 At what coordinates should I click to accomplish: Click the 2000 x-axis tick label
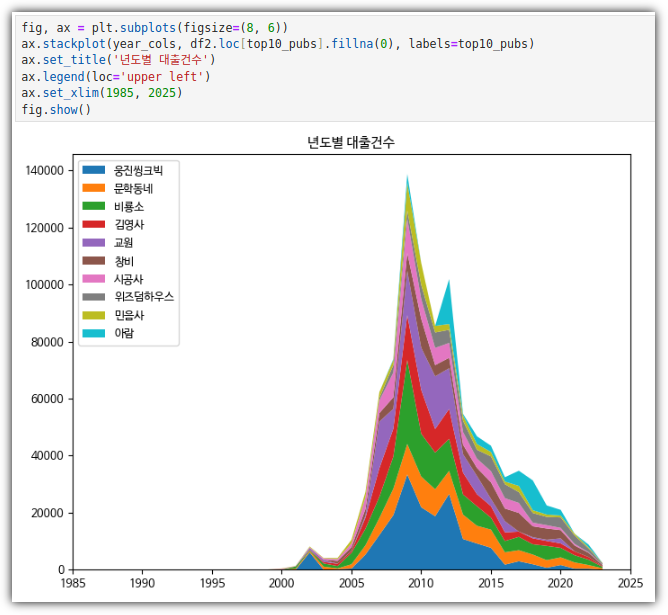tap(282, 583)
